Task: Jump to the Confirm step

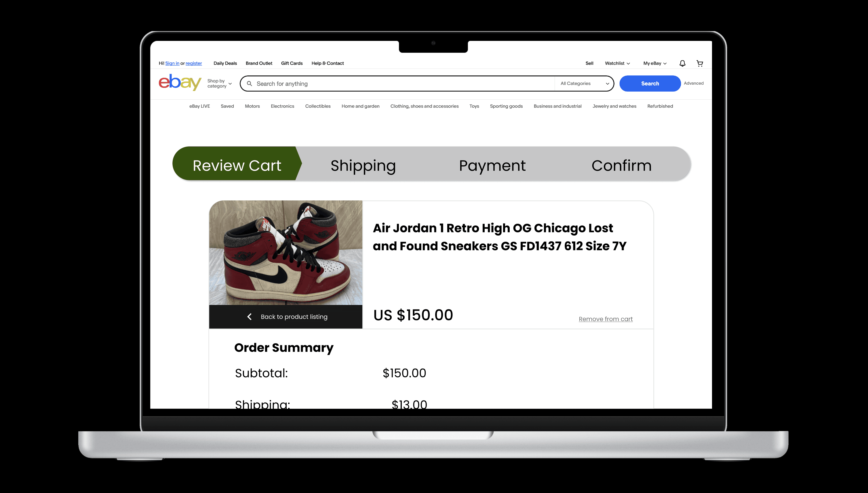Action: (621, 166)
